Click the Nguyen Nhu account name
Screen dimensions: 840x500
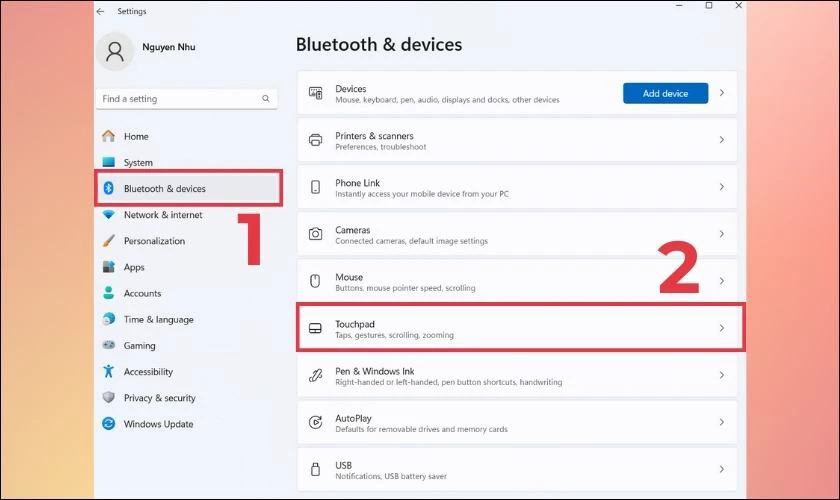click(169, 47)
